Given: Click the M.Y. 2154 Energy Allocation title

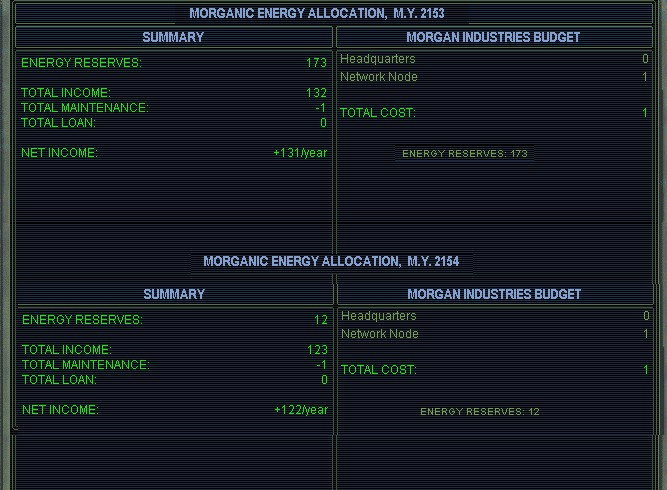Looking at the screenshot, I should coord(331,262).
